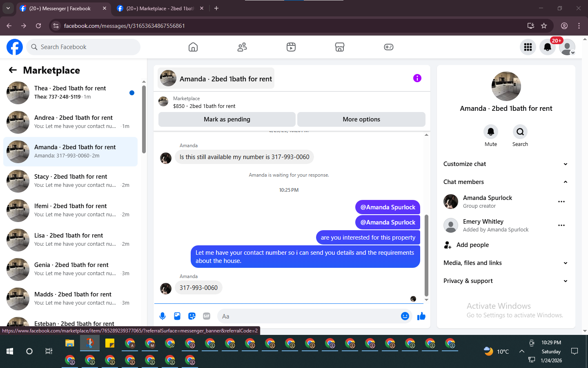
Task: Open Stacy's 2bed 1bath conversation
Action: click(x=70, y=181)
